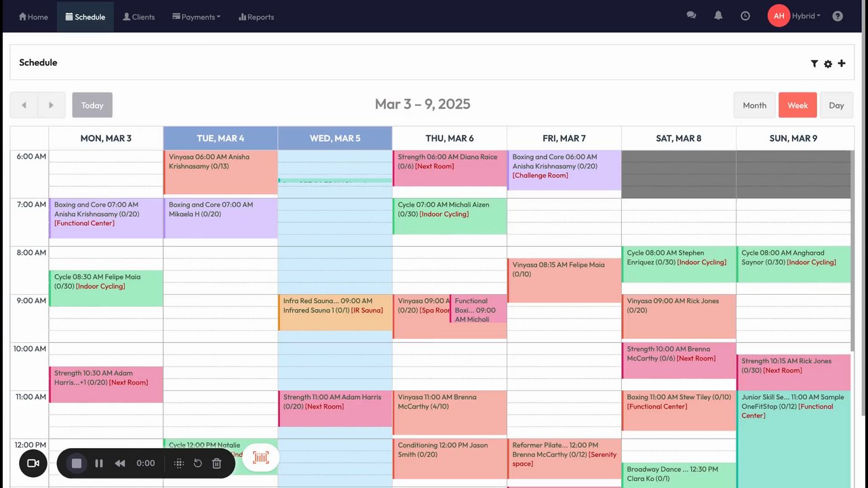This screenshot has height=488, width=868.
Task: Click the SAT, MAR 8 column header
Action: 679,138
